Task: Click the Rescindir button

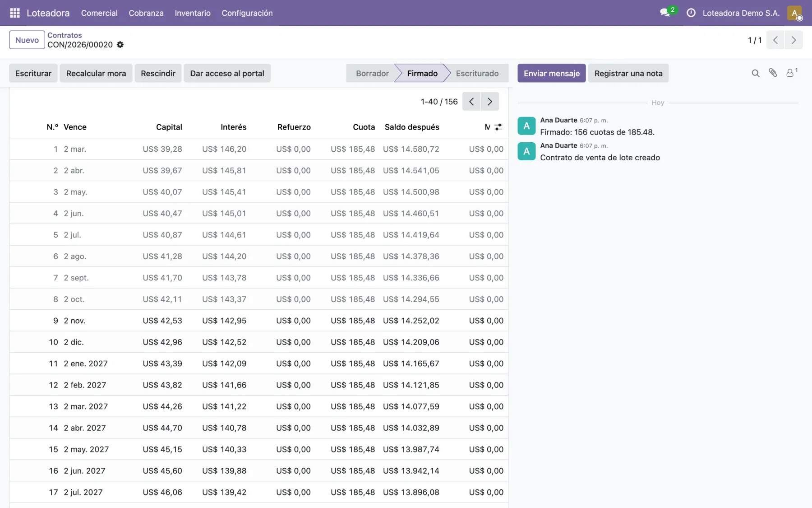Action: pos(158,73)
